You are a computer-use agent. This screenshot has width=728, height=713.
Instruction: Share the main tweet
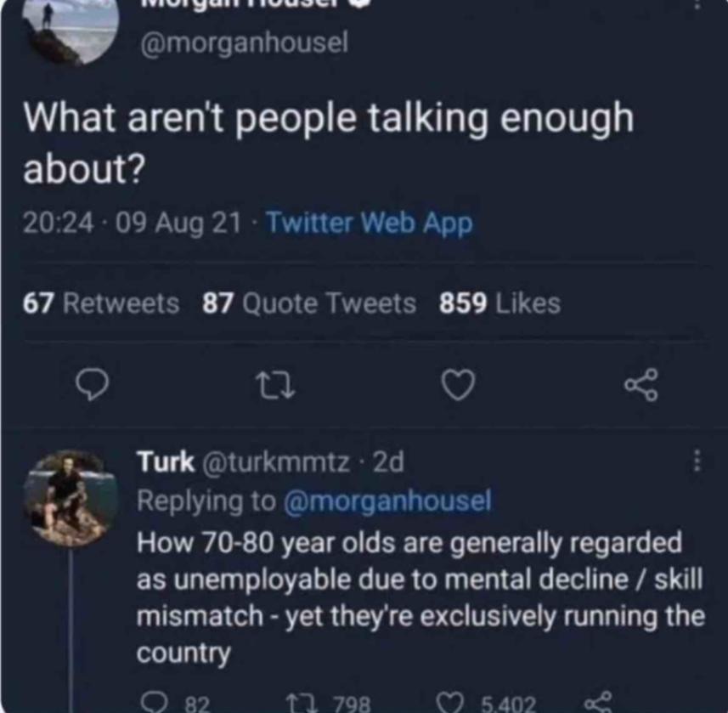pyautogui.click(x=641, y=387)
